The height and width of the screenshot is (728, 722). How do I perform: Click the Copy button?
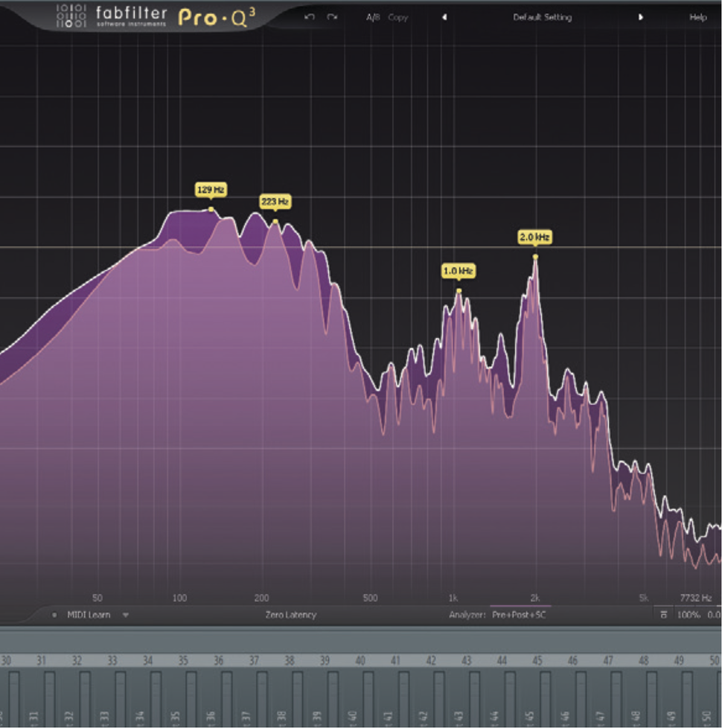pos(398,17)
